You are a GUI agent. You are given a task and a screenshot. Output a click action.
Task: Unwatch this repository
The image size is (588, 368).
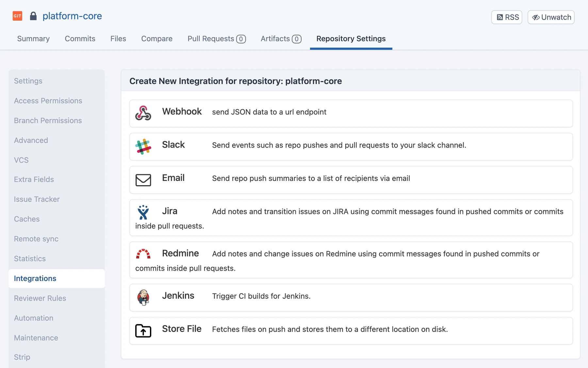click(551, 17)
